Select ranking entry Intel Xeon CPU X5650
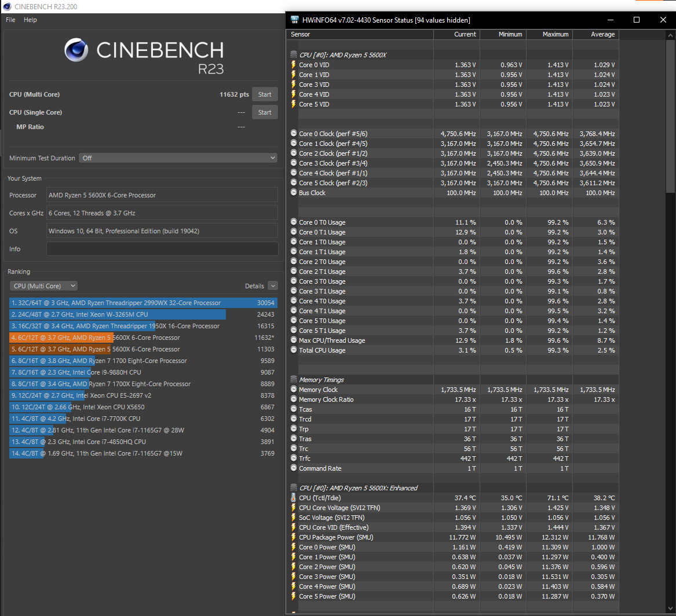 click(143, 407)
